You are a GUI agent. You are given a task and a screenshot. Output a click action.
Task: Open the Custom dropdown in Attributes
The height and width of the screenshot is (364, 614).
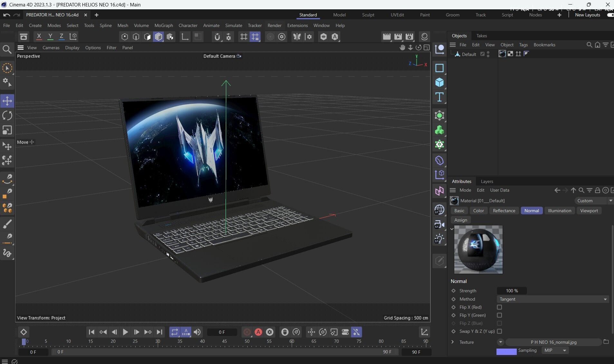click(x=593, y=201)
